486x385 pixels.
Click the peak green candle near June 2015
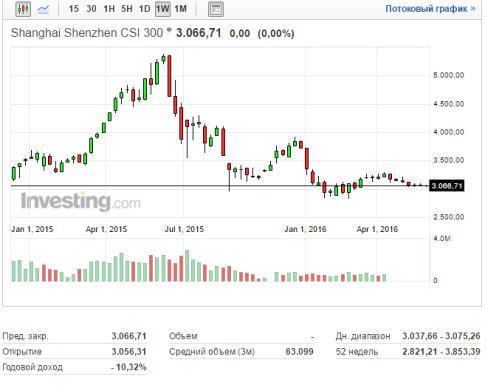tap(164, 59)
